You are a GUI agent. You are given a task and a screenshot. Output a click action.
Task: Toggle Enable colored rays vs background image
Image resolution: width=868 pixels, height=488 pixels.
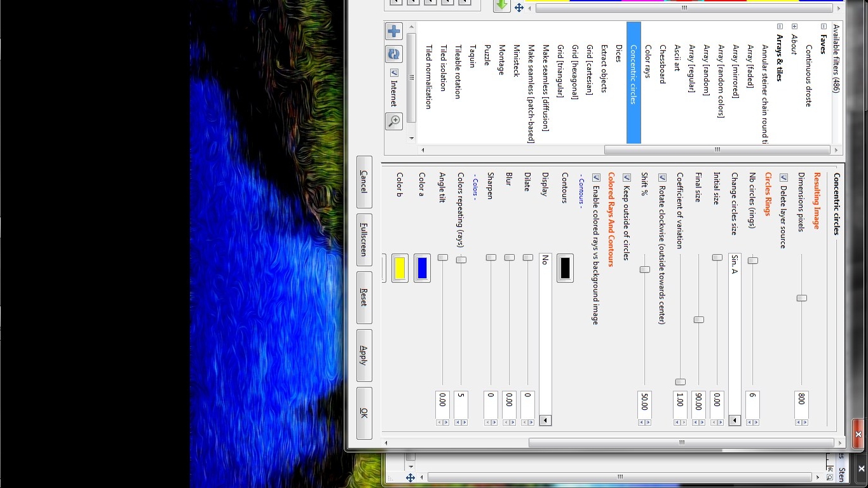[596, 178]
